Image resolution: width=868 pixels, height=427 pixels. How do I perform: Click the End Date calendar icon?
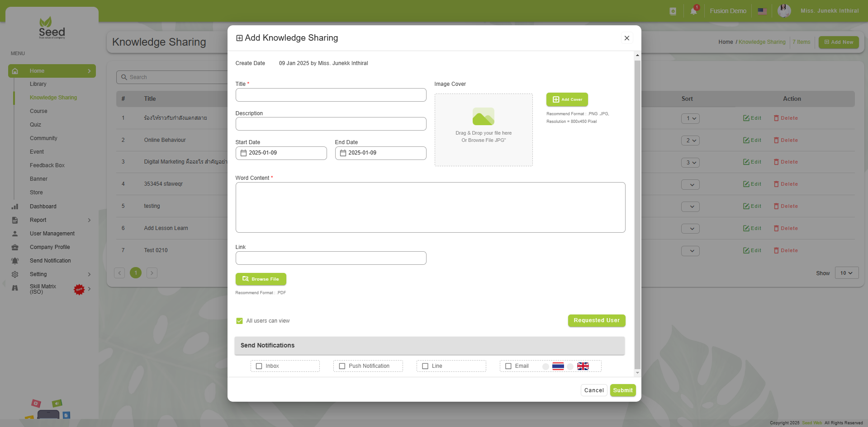pos(343,153)
